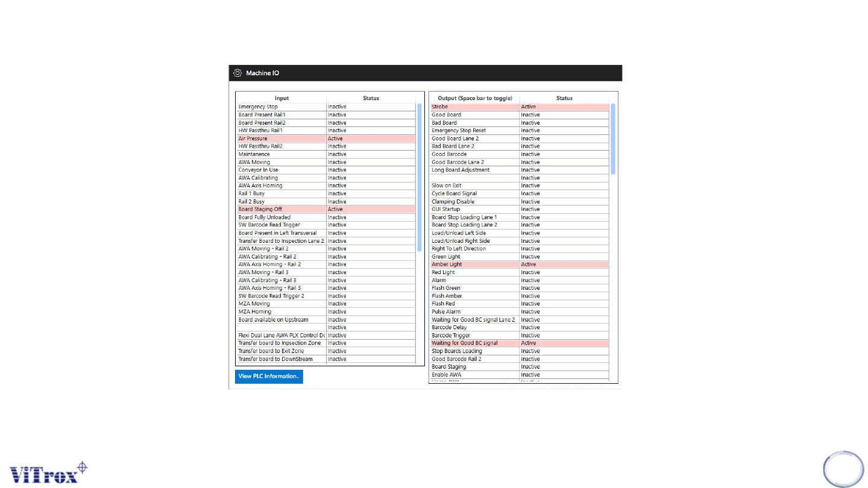Click SW Barcode Read Trigger 2 input
Screen dimensions: 868x488
point(326,296)
